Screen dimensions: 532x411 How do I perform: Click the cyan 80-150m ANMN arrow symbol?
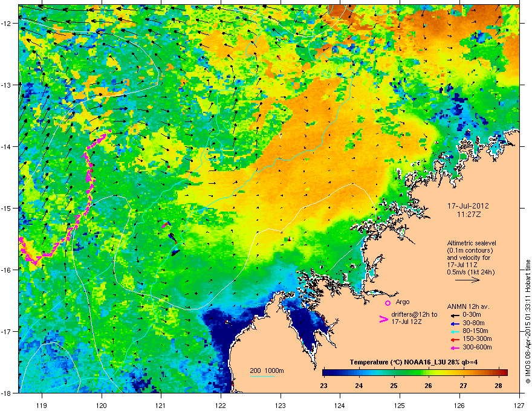455,331
